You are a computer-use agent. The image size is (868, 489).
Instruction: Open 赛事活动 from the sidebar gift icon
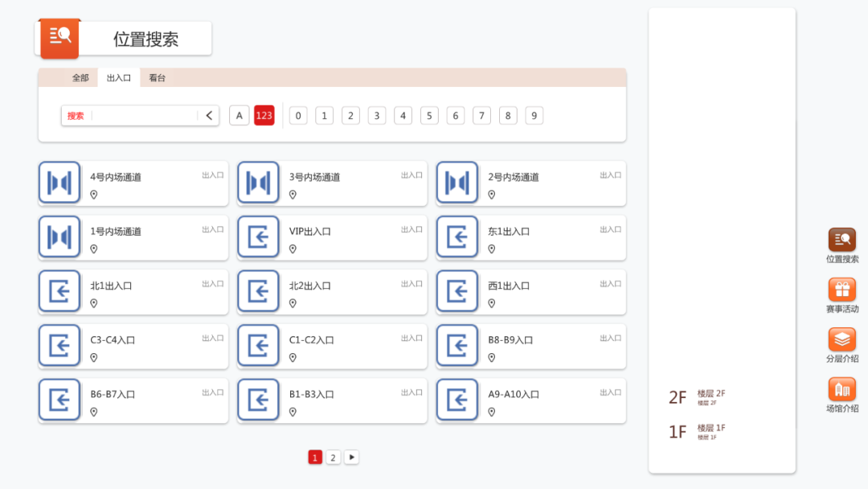pyautogui.click(x=841, y=289)
